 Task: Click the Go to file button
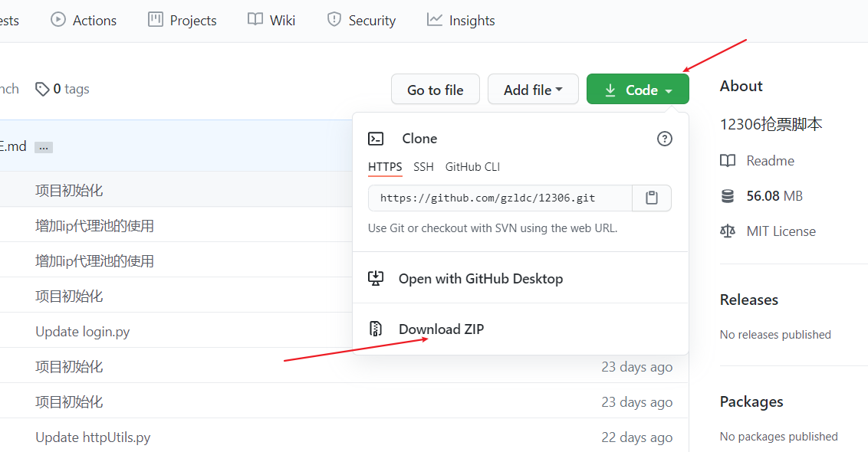[435, 90]
